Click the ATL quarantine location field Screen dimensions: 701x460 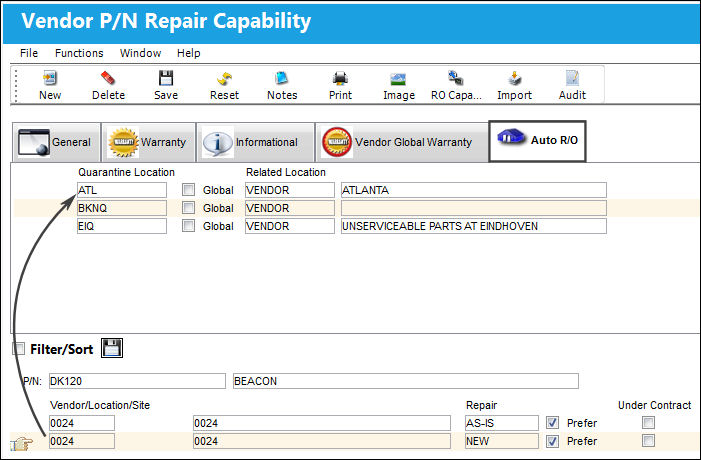tap(122, 190)
